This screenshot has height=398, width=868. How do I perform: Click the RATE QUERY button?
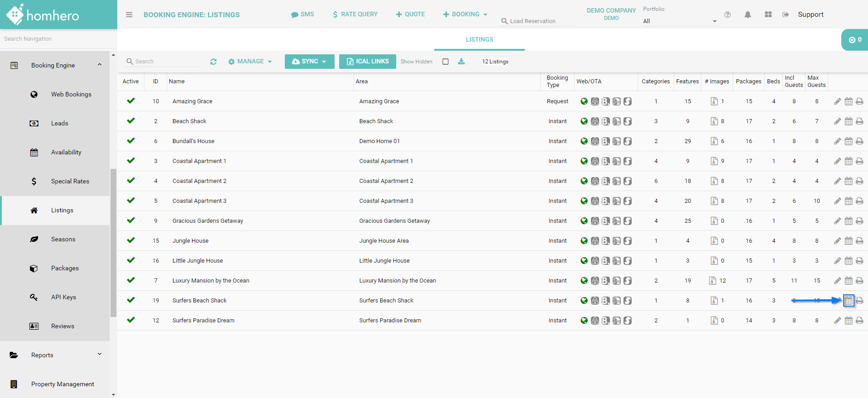pos(355,14)
